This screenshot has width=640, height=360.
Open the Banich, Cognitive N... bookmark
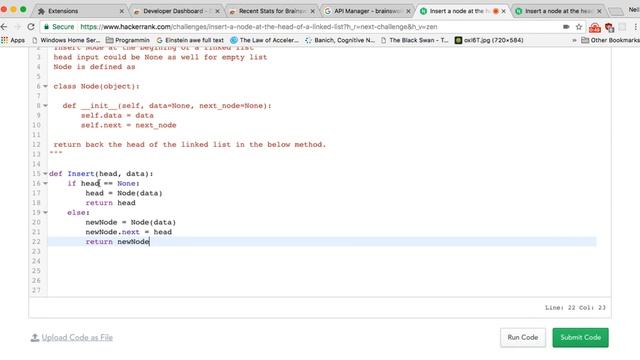point(340,40)
